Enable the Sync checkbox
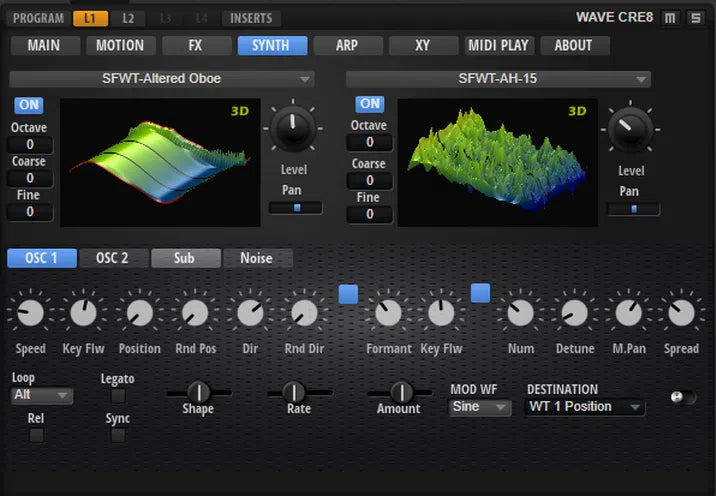 coord(118,435)
